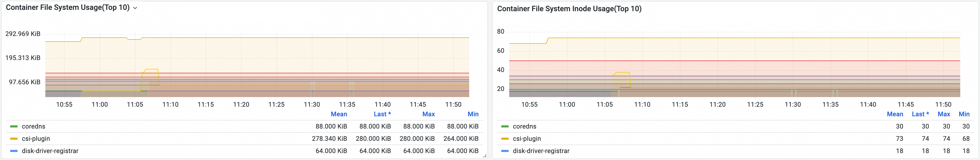Screen dimensions: 980x160
Task: Click coredns green color swatch in File System Usage legend
Action: [14, 127]
